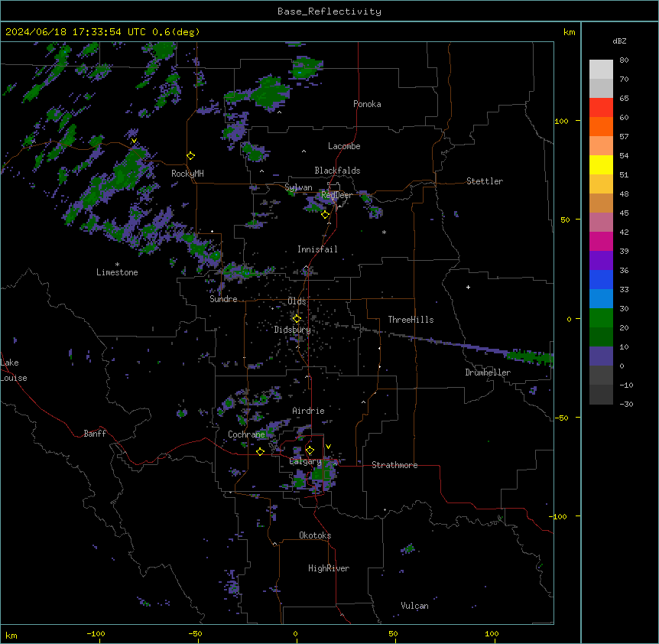
Task: Select the Didsbury town label
Action: 293,330
